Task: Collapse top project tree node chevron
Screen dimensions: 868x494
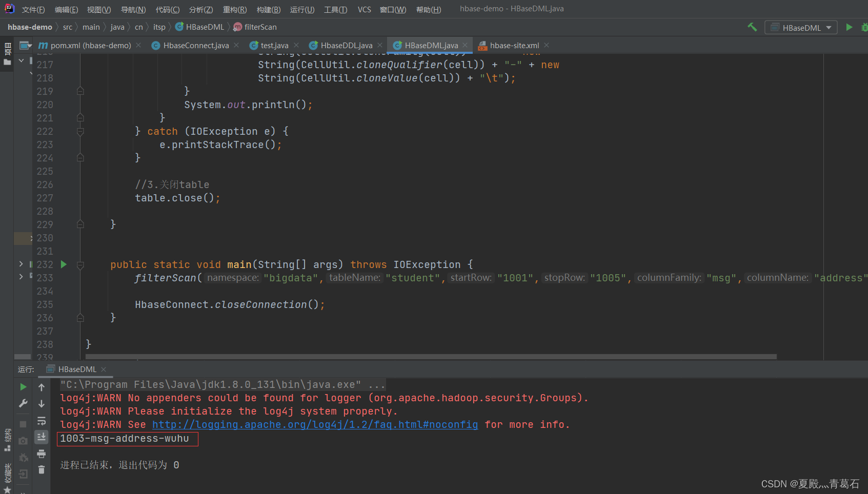Action: [21, 60]
